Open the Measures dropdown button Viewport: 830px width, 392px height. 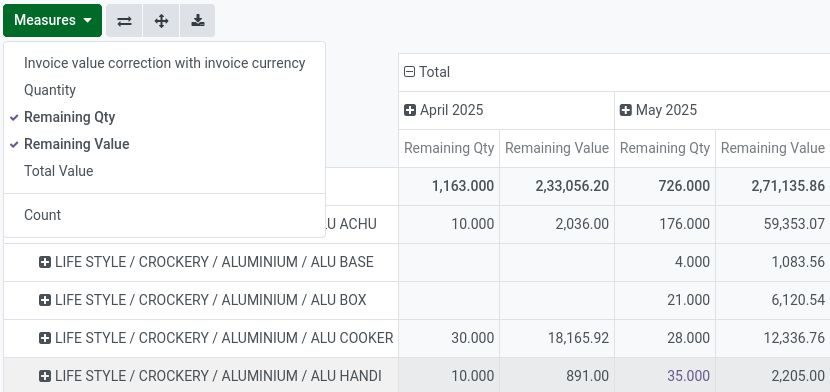pos(52,21)
